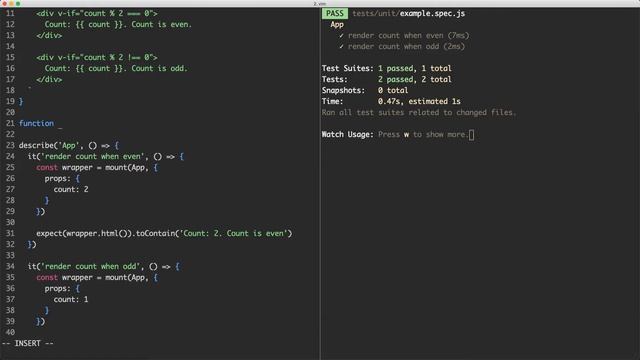This screenshot has height=360, width=640.
Task: Click line number 30 in the gutter
Action: (10, 222)
